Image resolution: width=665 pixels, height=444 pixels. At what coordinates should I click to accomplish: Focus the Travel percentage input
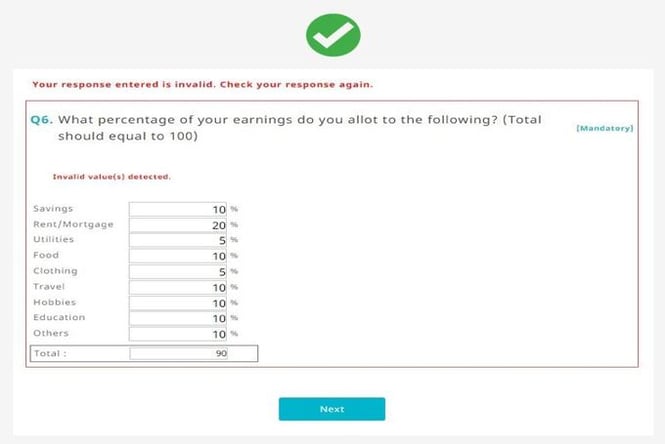coord(178,287)
